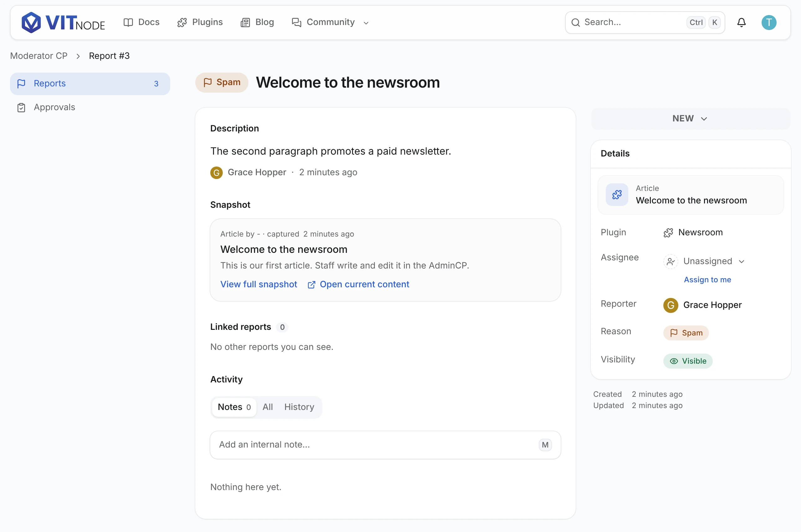The height and width of the screenshot is (532, 801).
Task: Click the VitNode logo
Action: coord(63,23)
